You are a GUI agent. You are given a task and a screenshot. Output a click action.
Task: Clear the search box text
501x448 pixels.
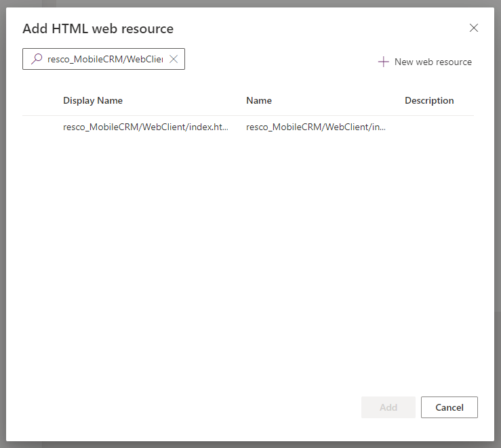pyautogui.click(x=174, y=59)
